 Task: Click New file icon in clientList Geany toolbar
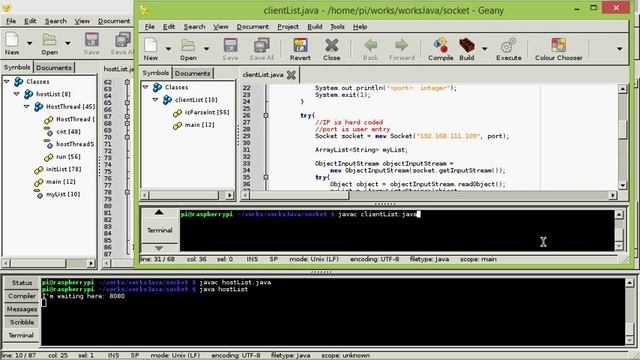(151, 45)
